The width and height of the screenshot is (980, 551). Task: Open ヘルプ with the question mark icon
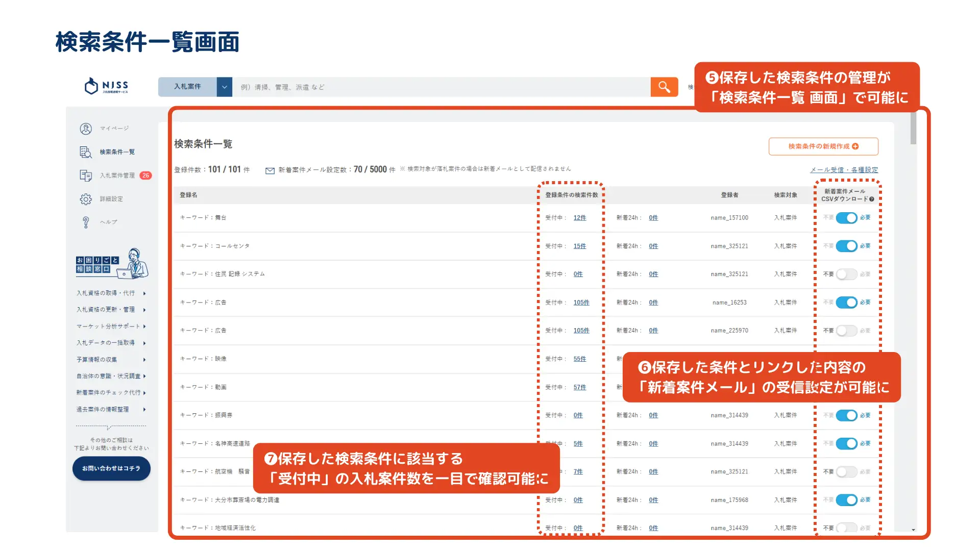[85, 221]
